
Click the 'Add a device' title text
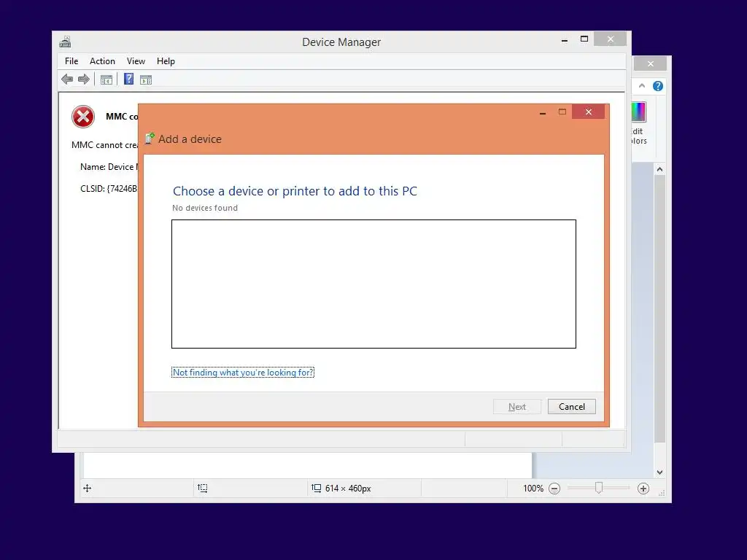(x=190, y=139)
